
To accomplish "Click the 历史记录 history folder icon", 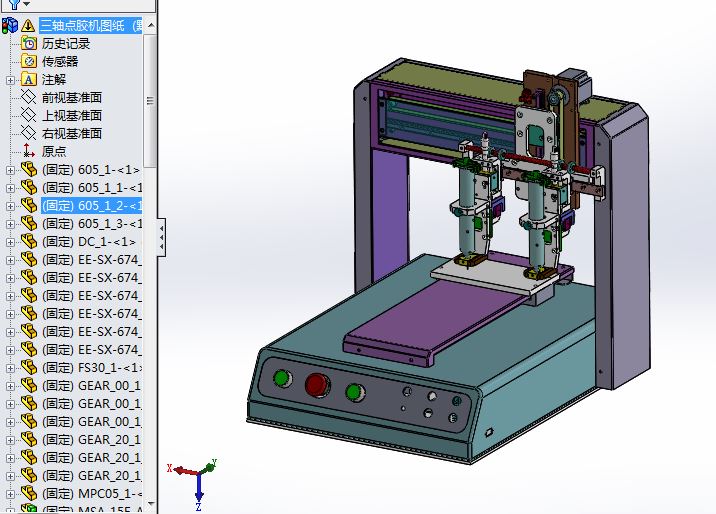I will (29, 43).
